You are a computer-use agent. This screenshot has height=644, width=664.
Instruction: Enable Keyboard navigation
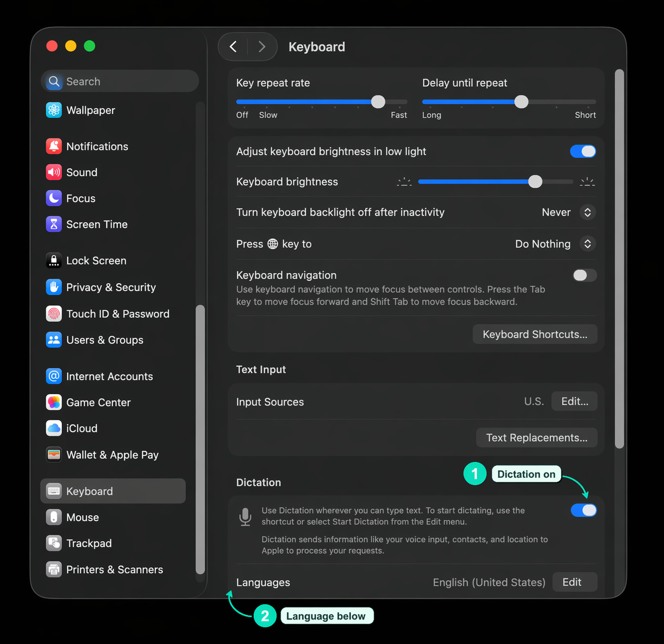[584, 275]
